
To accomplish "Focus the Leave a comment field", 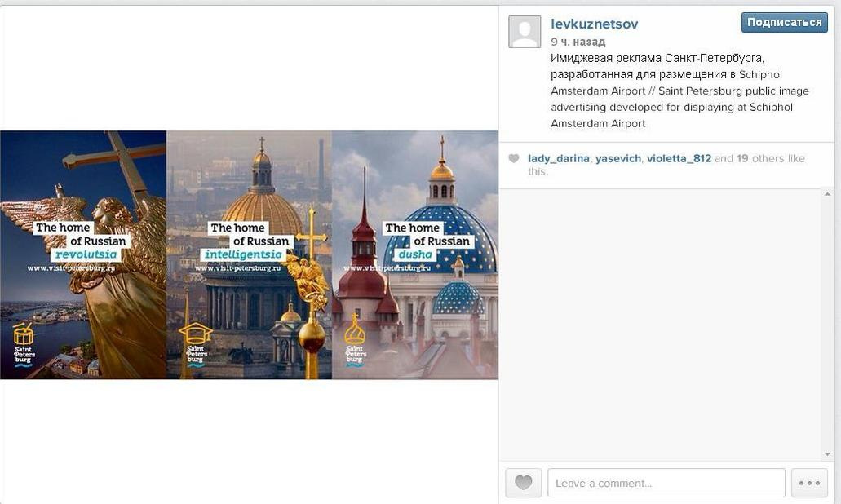I will click(666, 483).
